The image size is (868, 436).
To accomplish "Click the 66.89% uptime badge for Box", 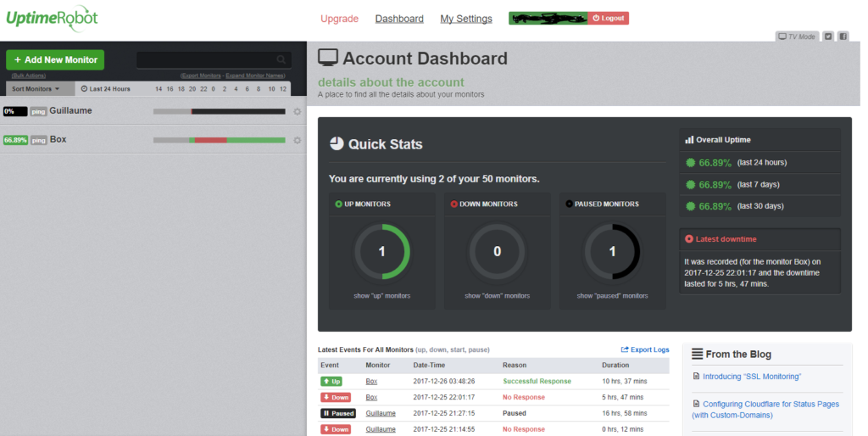I will tap(15, 140).
